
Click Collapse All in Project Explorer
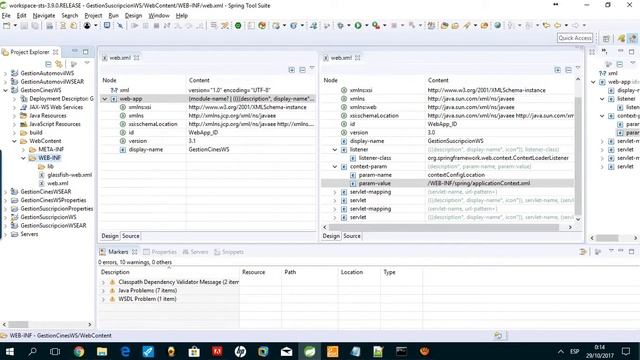[x=48, y=64]
